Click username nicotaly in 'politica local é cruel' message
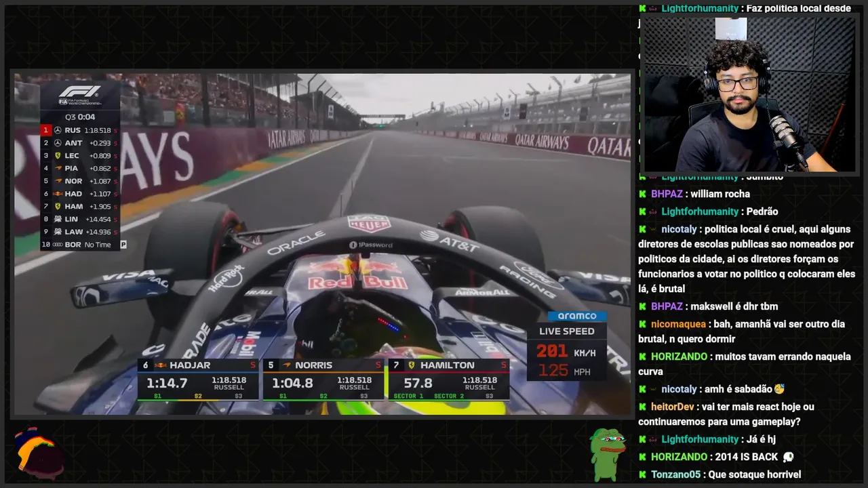The height and width of the screenshot is (488, 868). coord(679,229)
